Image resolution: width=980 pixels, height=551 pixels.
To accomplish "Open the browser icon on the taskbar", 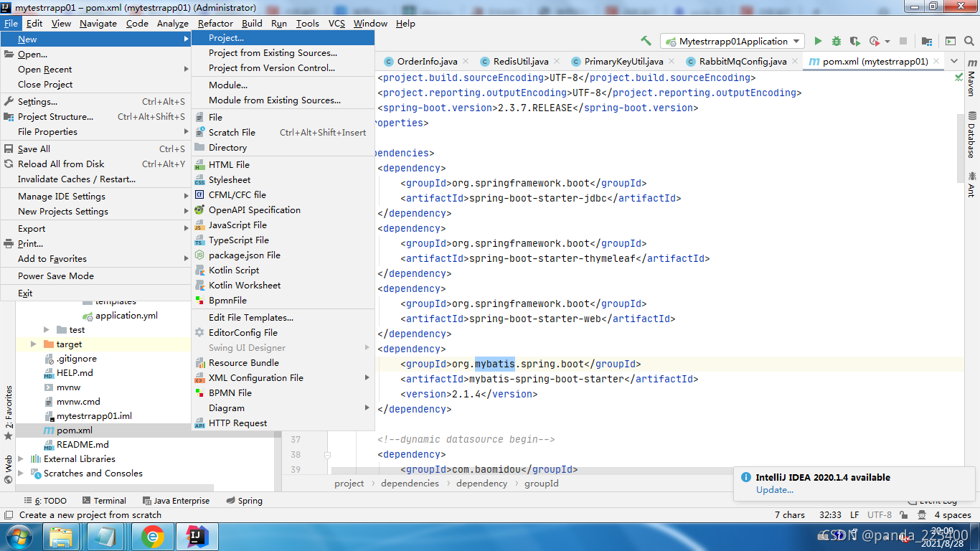I will 151,536.
